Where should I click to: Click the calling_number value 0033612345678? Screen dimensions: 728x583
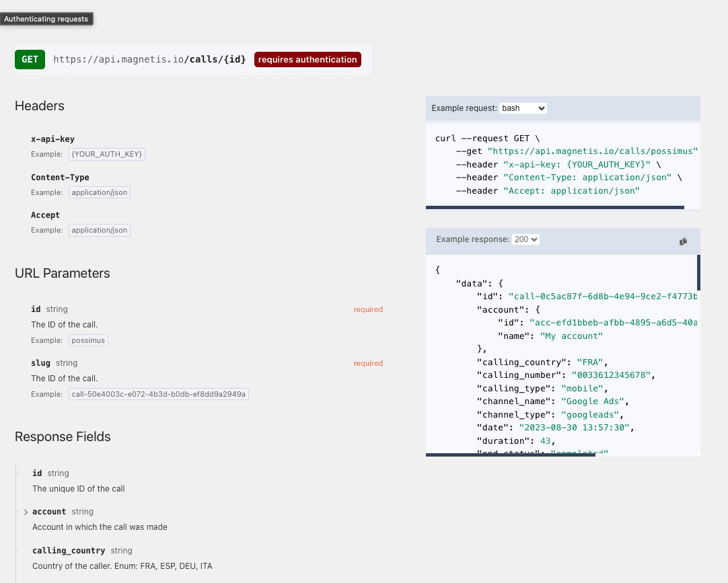[611, 375]
